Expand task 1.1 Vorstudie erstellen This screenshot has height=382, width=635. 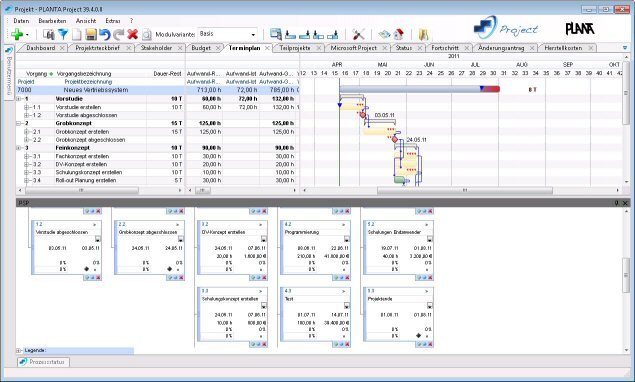[x=26, y=107]
